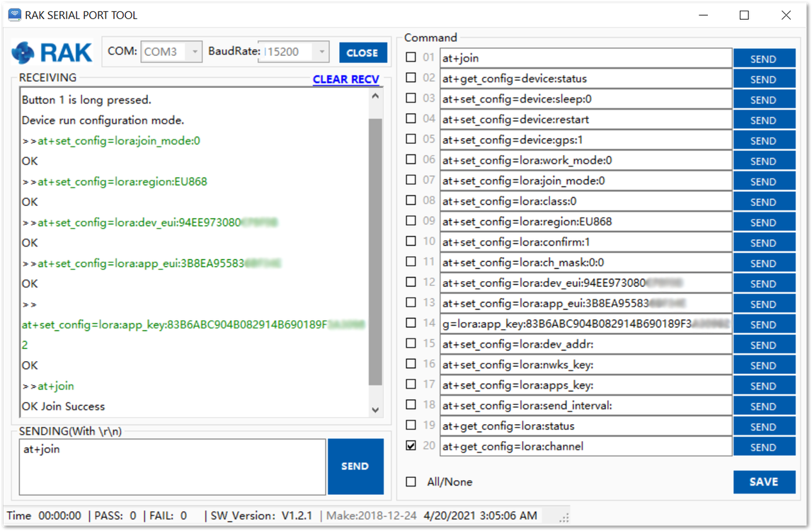Uncheck the box for command 20

coord(411,445)
